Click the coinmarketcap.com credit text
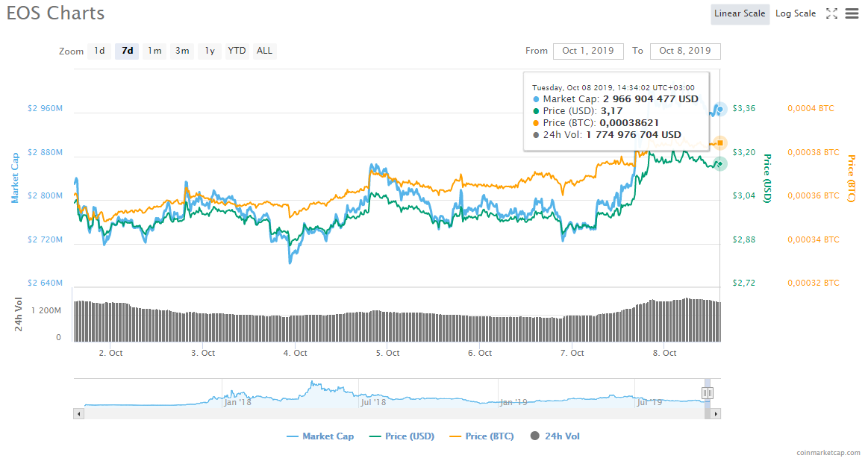Image resolution: width=868 pixels, height=464 pixels. [828, 453]
